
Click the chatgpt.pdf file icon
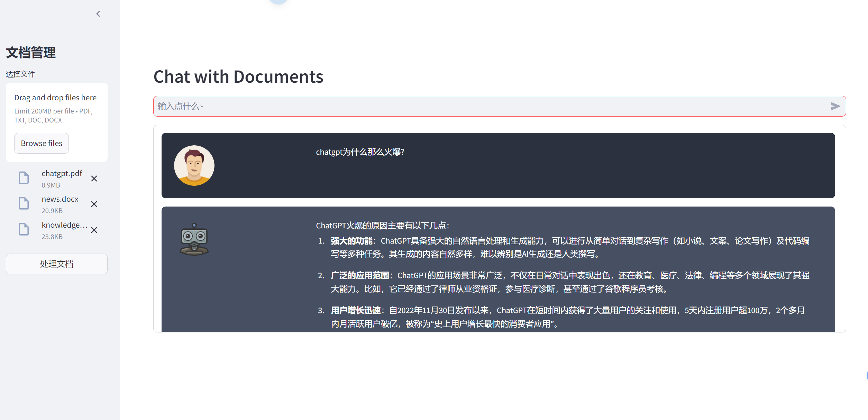pos(24,178)
